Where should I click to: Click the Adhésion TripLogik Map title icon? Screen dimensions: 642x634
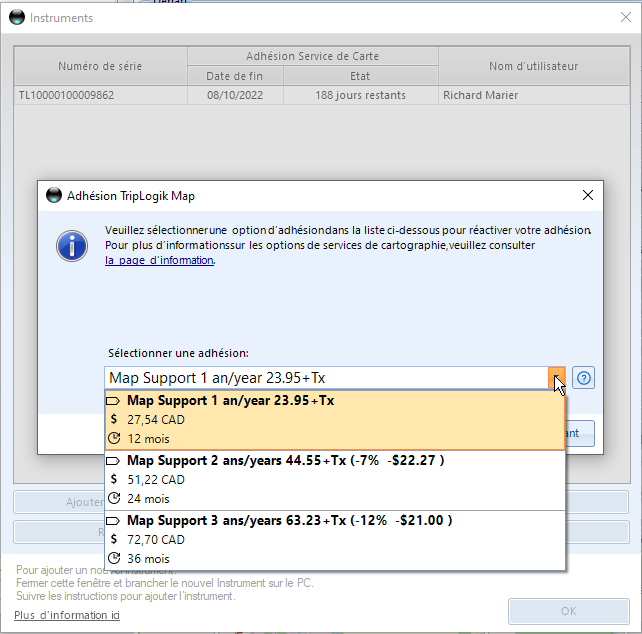click(x=54, y=195)
